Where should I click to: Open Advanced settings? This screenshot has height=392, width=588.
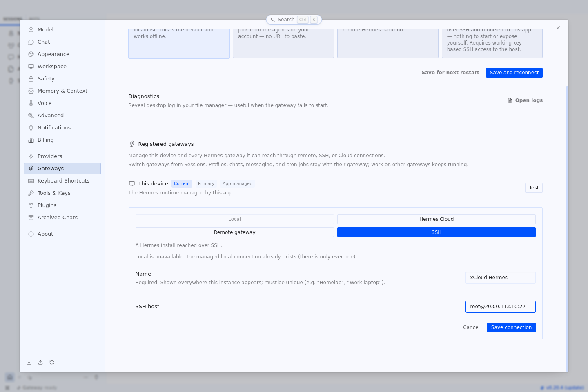point(62,116)
